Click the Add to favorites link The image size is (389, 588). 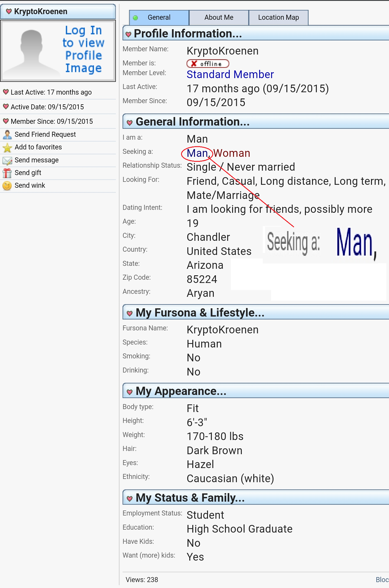(x=38, y=147)
